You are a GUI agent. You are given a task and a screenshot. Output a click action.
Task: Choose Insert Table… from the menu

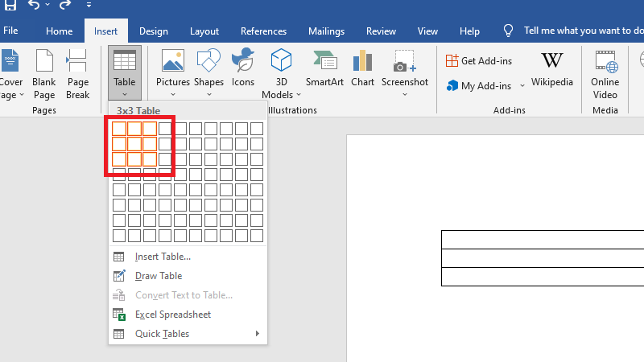point(163,257)
